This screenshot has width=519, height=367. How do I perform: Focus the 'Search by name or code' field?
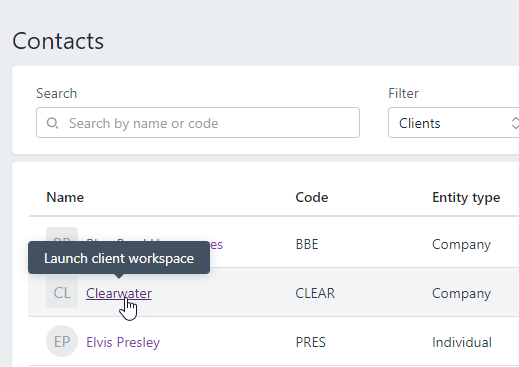pos(198,122)
